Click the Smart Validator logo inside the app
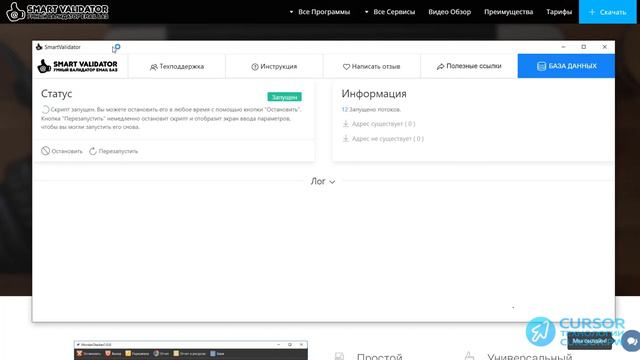This screenshot has width=640, height=360. tap(77, 66)
